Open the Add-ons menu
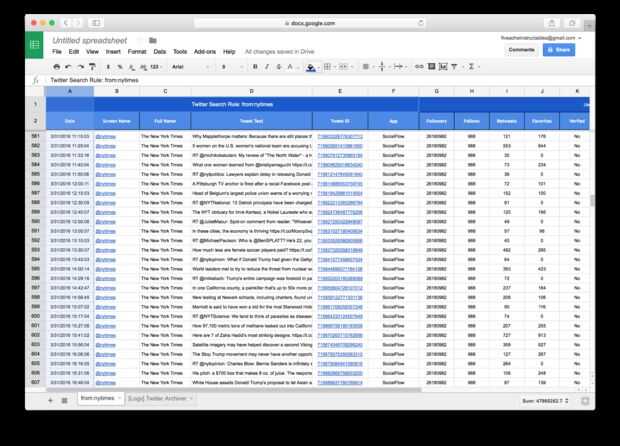 205,52
